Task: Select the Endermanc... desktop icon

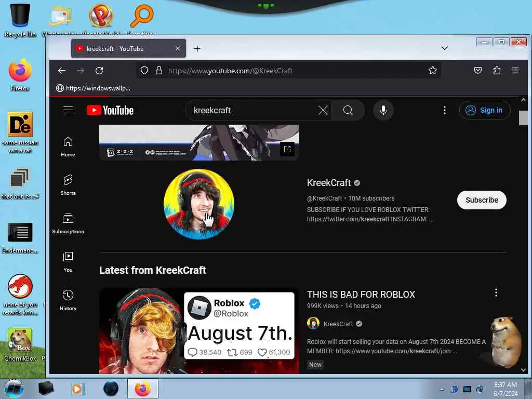Action: click(x=20, y=238)
